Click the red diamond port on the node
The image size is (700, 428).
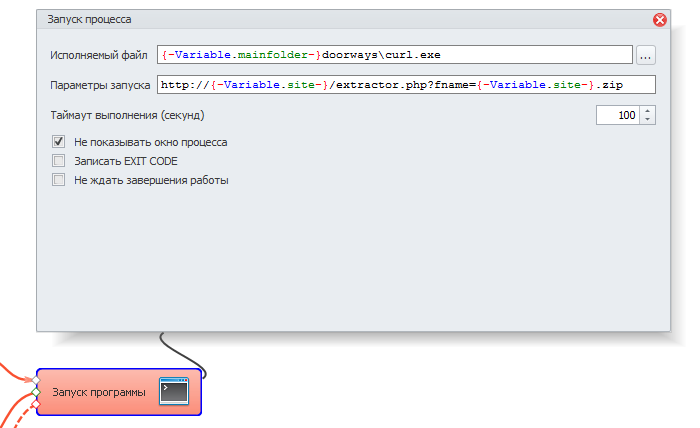coord(37,405)
